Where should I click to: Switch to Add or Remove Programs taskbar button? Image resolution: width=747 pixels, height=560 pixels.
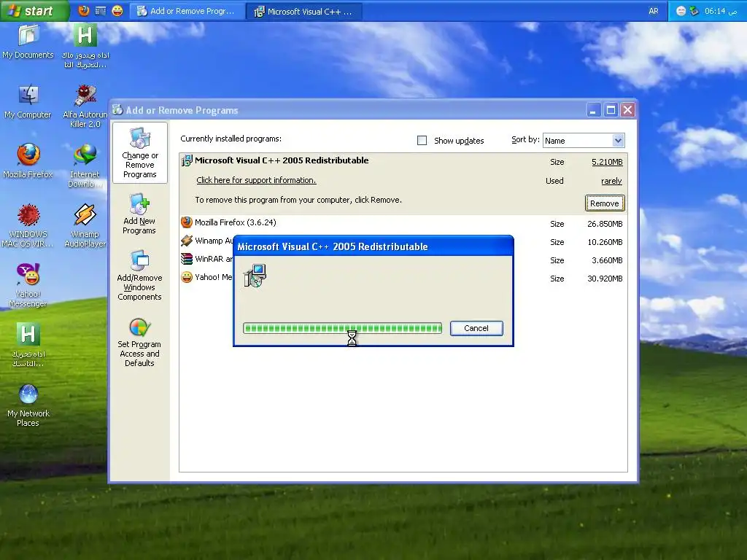pos(187,11)
